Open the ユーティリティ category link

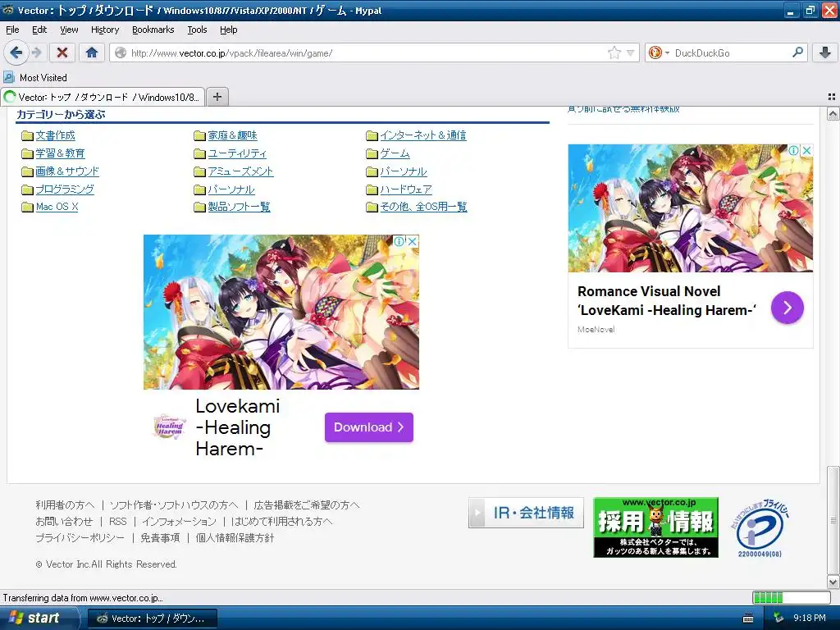pos(237,153)
